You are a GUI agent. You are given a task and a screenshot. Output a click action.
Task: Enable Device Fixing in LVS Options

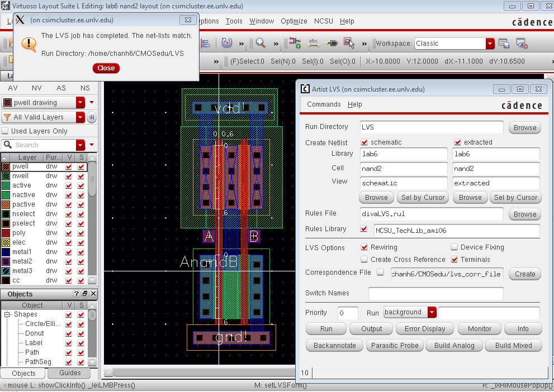coord(455,247)
